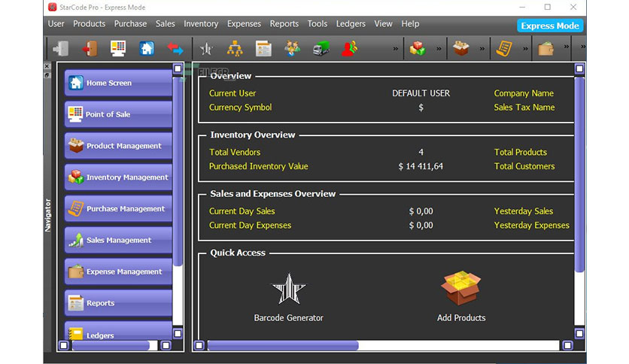Open the Help menu
This screenshot has width=629, height=364.
tap(410, 23)
